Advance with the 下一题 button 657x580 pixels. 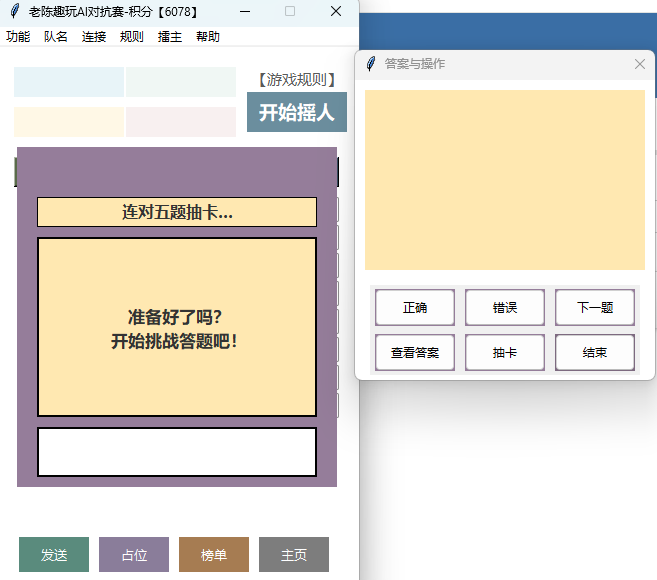[x=595, y=308]
